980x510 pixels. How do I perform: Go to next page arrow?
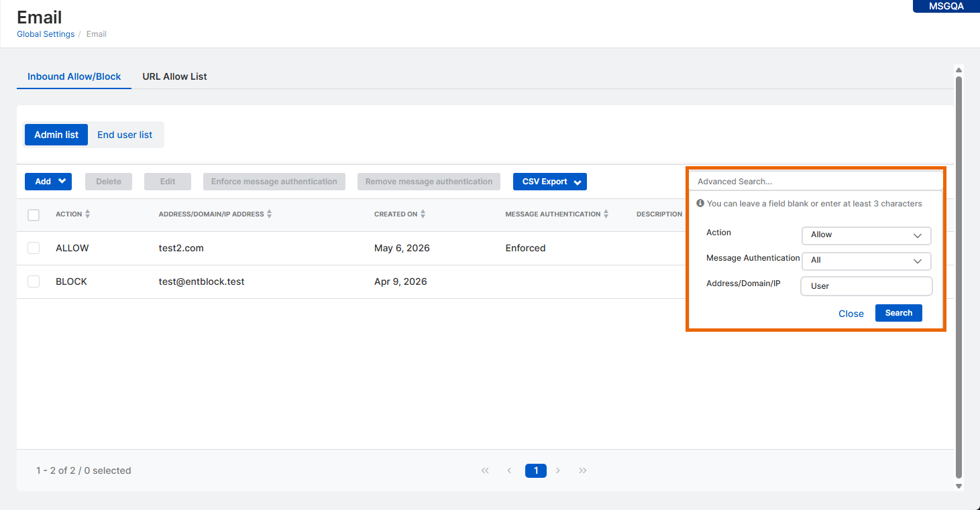point(558,470)
